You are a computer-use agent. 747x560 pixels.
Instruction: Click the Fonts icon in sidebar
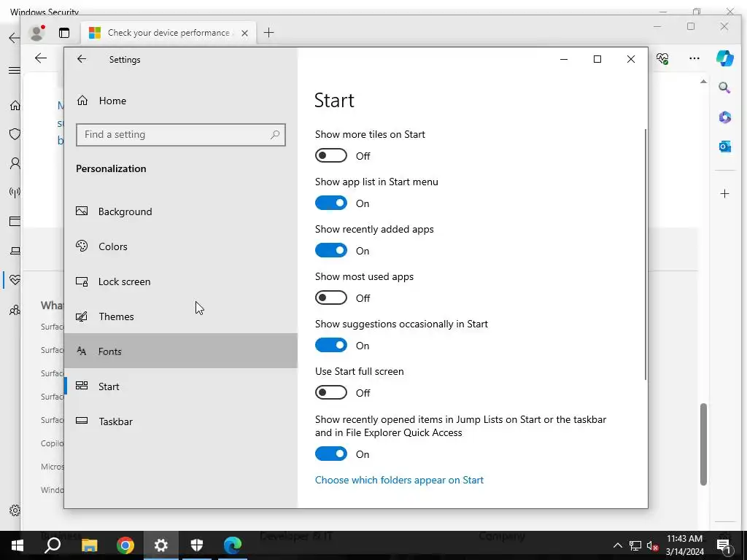coord(82,351)
